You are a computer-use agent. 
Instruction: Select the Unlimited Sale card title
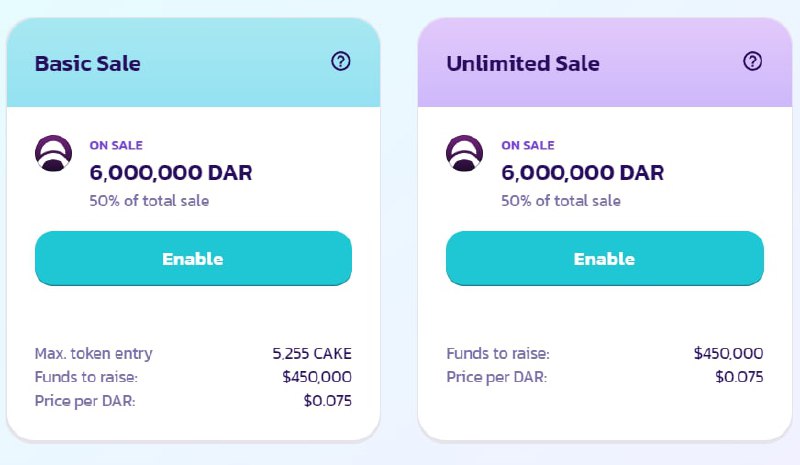pos(523,64)
